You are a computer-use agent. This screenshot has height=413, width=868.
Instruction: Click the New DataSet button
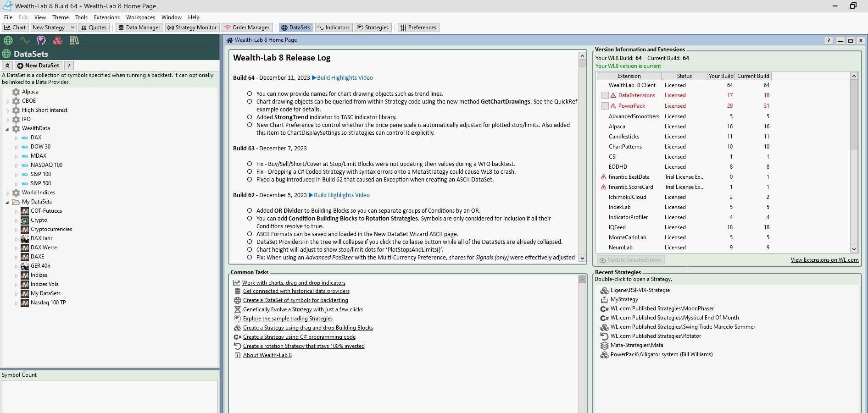38,66
